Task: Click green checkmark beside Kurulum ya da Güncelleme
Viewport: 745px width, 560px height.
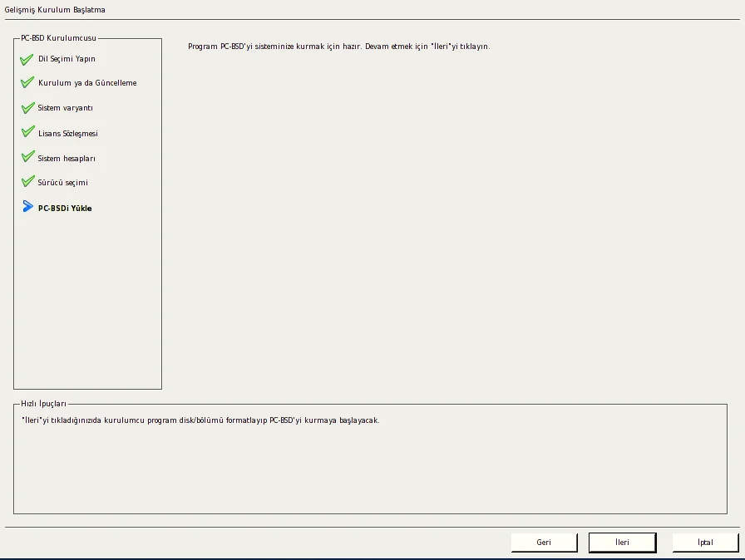Action: [27, 82]
